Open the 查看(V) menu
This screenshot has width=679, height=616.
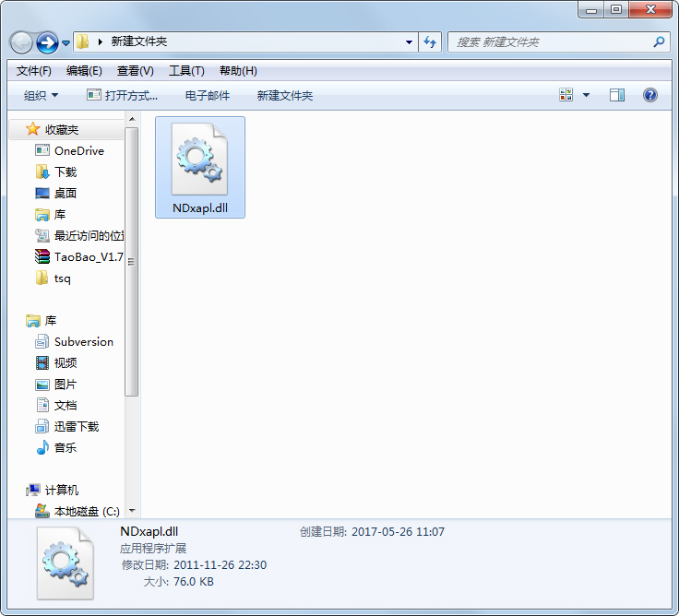point(135,71)
